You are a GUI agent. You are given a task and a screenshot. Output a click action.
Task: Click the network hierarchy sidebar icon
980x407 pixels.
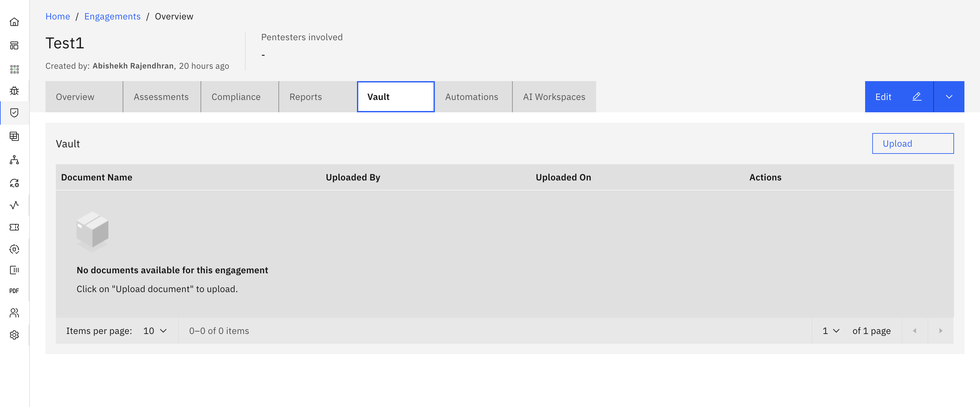pyautogui.click(x=15, y=160)
